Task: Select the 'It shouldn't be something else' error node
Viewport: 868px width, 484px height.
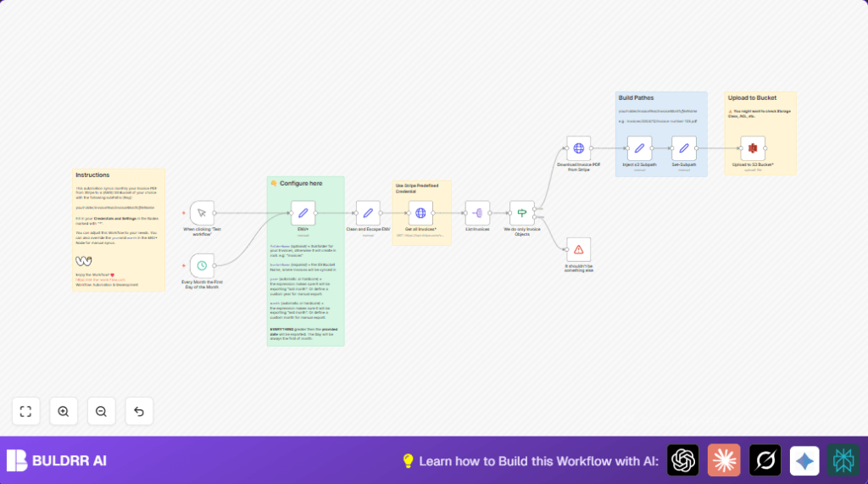Action: (x=578, y=250)
